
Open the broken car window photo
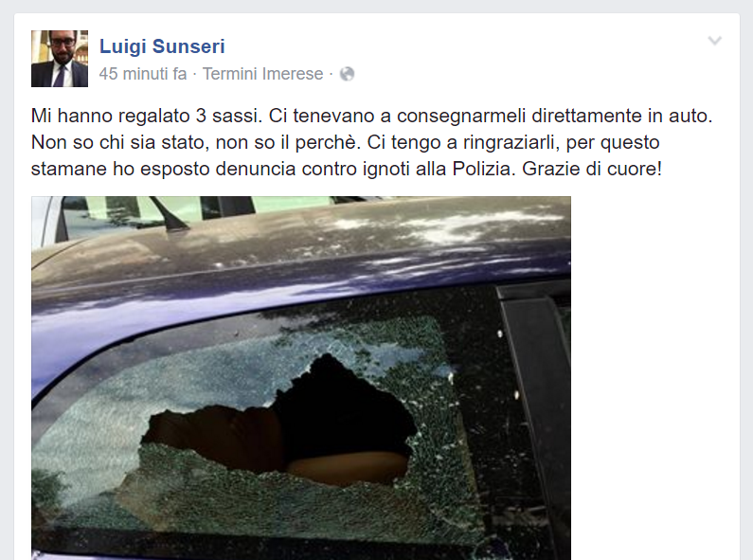301,378
